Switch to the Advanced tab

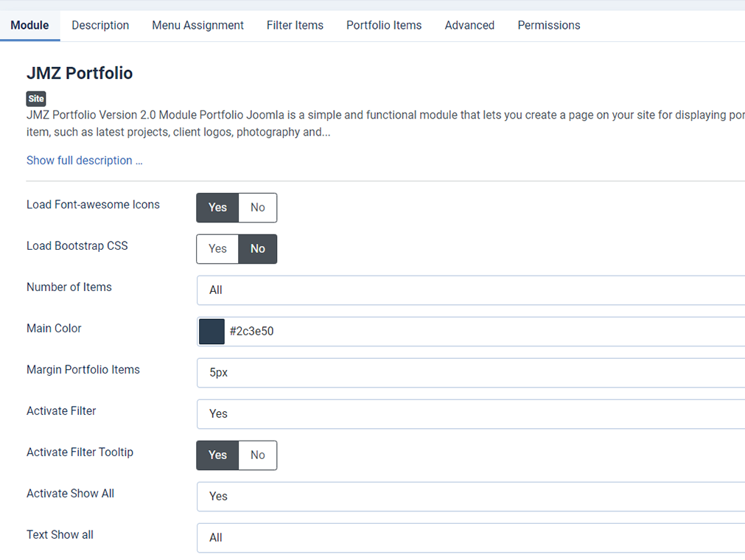(x=469, y=25)
